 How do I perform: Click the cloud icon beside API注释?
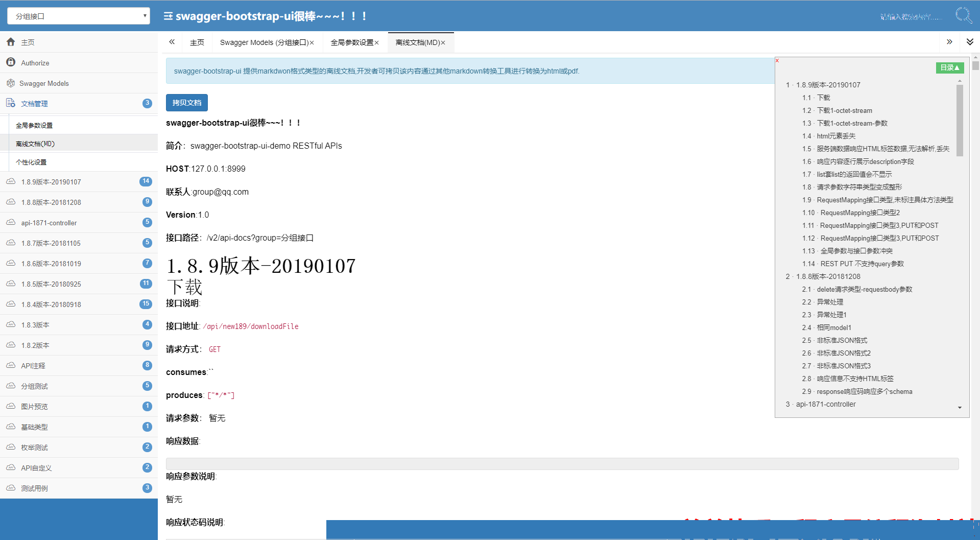11,365
